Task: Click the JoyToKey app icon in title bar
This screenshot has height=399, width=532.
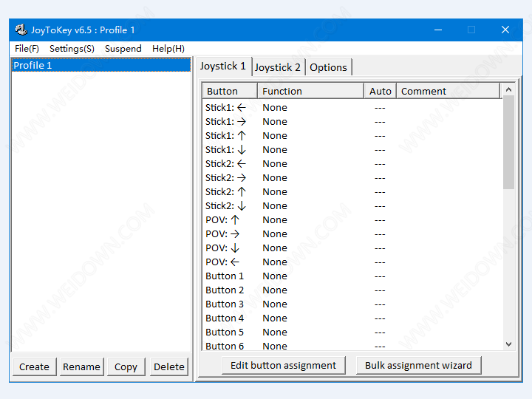Action: click(x=21, y=30)
